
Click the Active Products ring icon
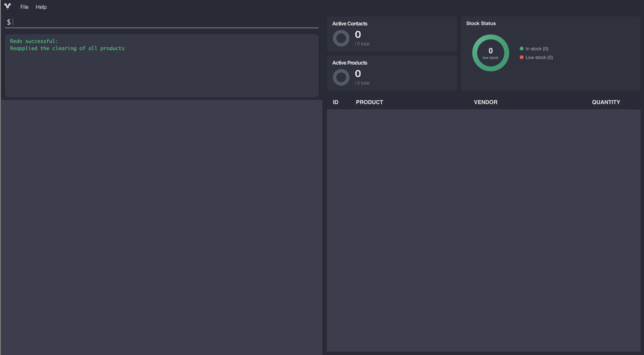pos(341,77)
